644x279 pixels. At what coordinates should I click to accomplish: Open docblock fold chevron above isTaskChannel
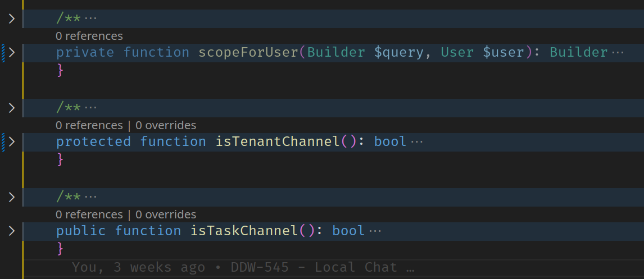pos(12,198)
